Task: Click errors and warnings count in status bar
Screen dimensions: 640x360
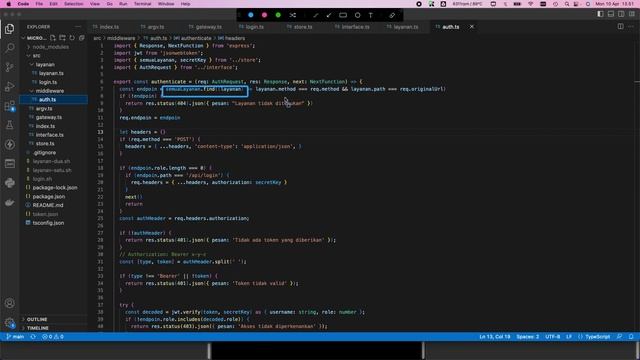Action: pos(53,337)
